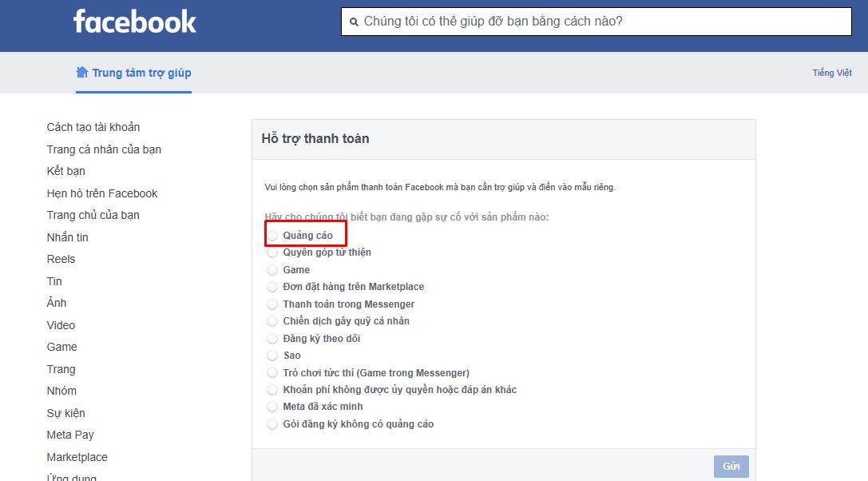Go to Ảnh help topic

57,303
